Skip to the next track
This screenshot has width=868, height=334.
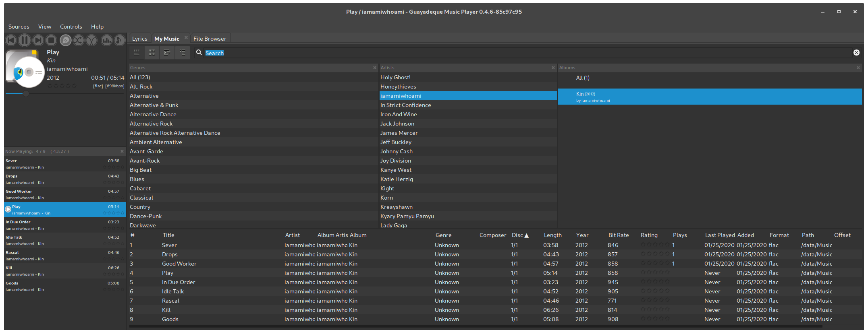coord(38,40)
